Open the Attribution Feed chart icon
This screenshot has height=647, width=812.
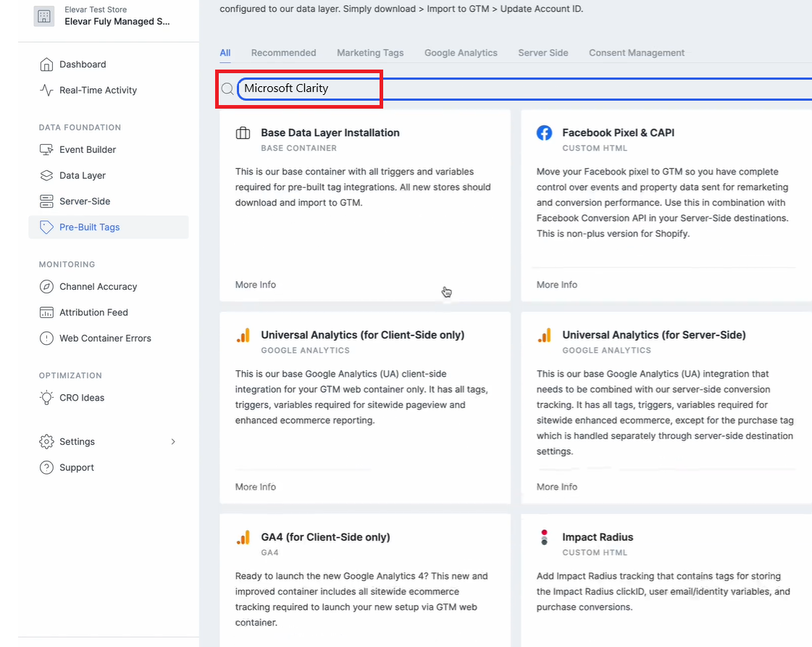click(46, 312)
